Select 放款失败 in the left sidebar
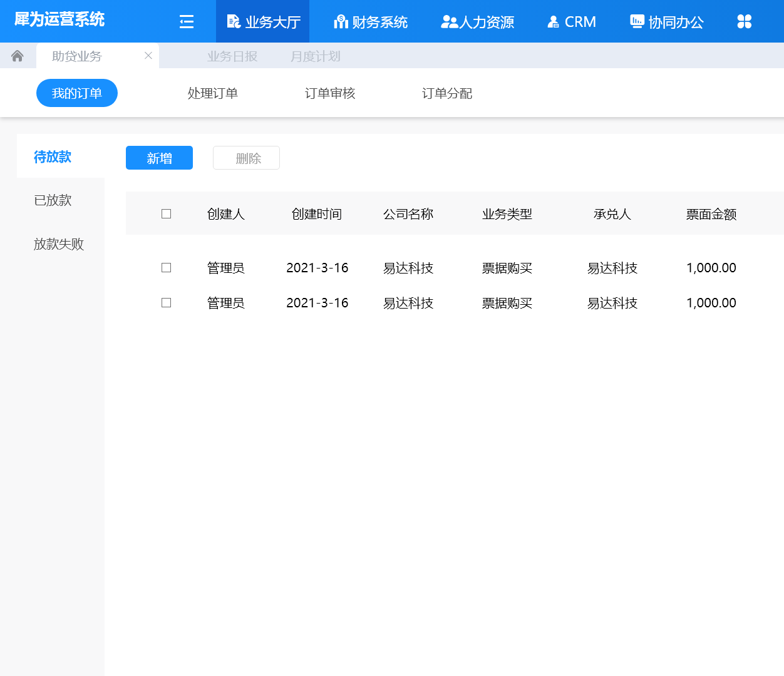 pyautogui.click(x=59, y=244)
